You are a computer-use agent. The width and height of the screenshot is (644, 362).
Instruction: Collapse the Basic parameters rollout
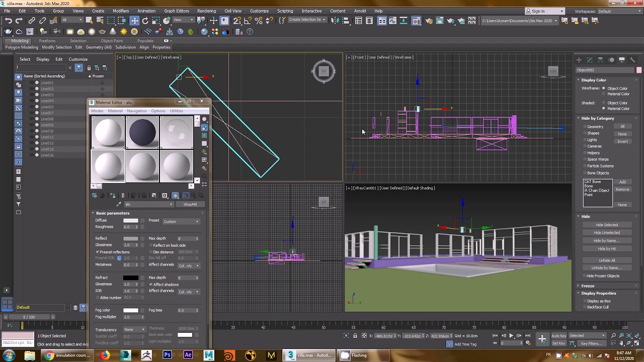pyautogui.click(x=112, y=213)
